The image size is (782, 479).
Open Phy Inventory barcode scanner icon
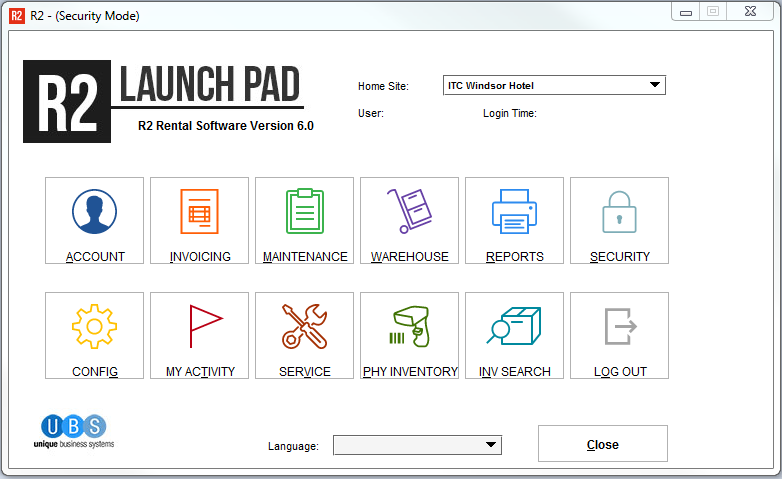[x=409, y=327]
